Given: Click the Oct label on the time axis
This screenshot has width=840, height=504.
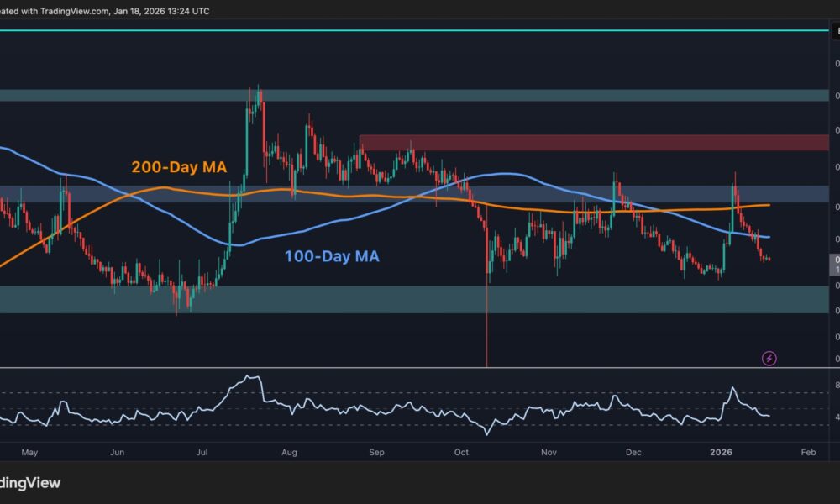Looking at the screenshot, I should [460, 452].
